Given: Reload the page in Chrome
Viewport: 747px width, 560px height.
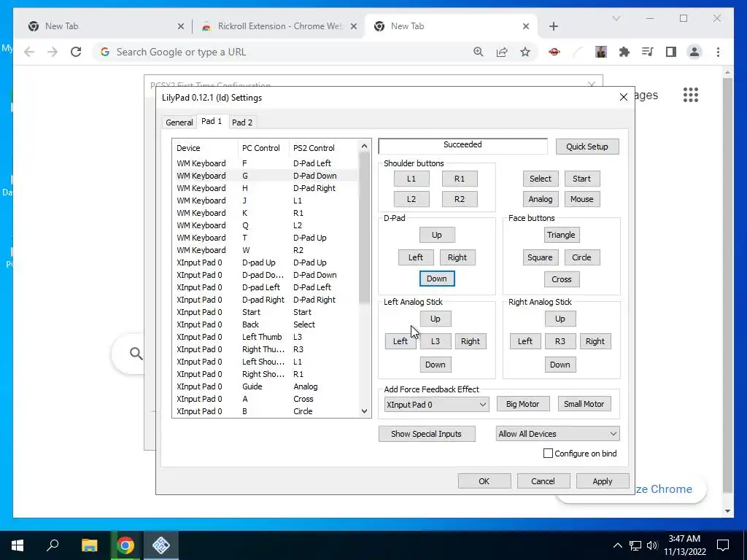Looking at the screenshot, I should coord(76,52).
